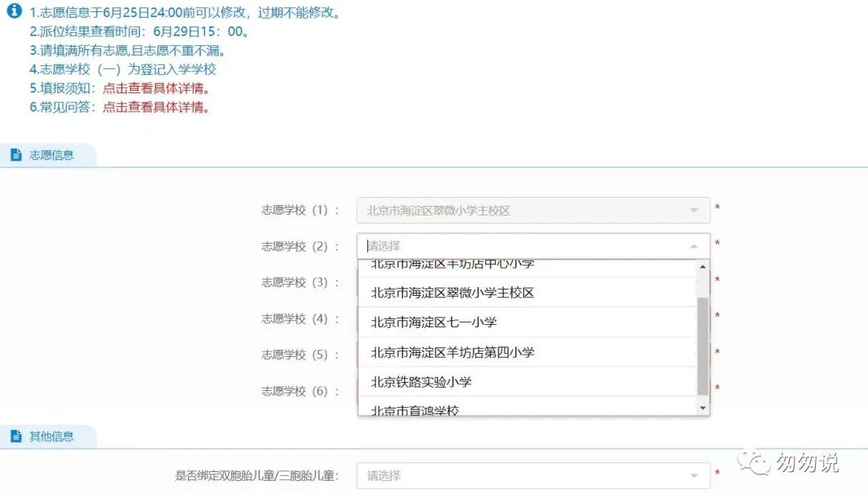Open the 常见问答 details link

[157, 107]
